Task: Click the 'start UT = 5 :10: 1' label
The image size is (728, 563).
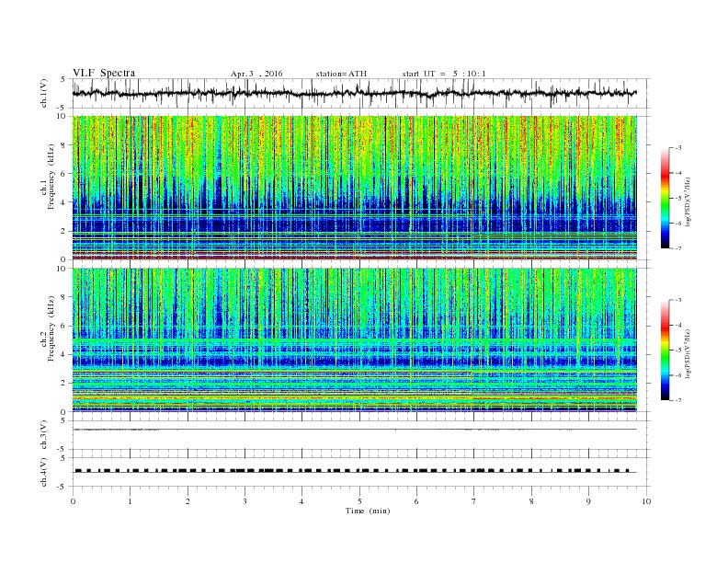Action: click(x=444, y=74)
